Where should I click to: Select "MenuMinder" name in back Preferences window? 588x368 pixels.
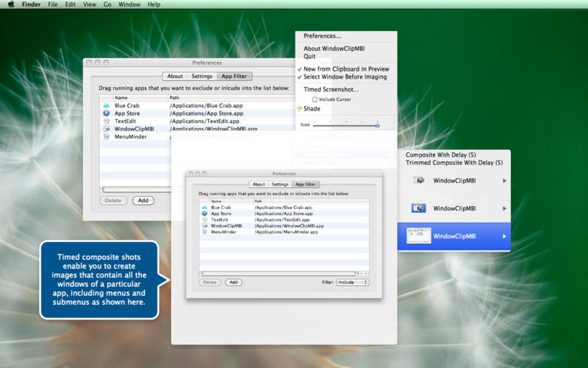pyautogui.click(x=131, y=137)
